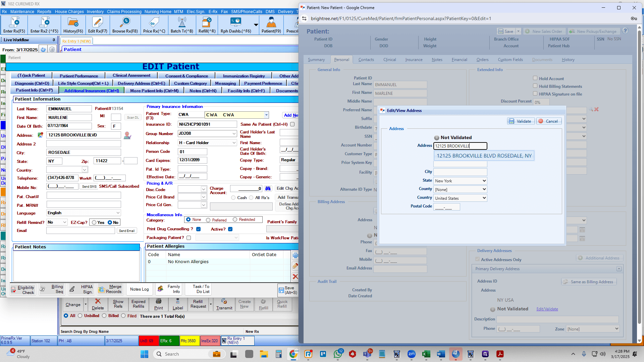The image size is (644, 362).
Task: Click Cancel in Edit/View Address dialog
Action: pos(548,121)
